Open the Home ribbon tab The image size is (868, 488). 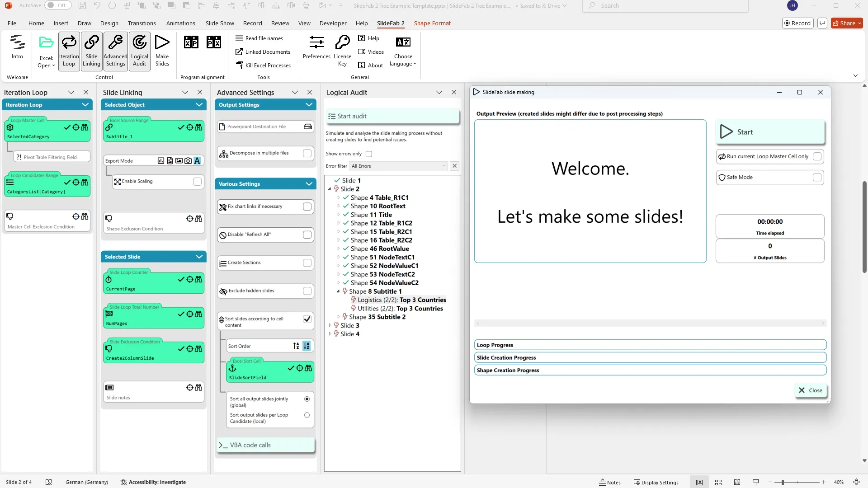pos(36,23)
